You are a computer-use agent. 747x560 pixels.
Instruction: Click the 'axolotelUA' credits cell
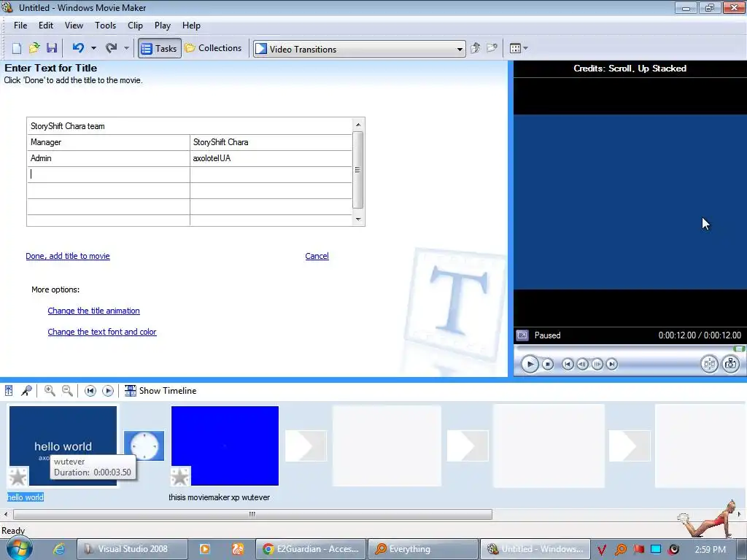point(271,158)
